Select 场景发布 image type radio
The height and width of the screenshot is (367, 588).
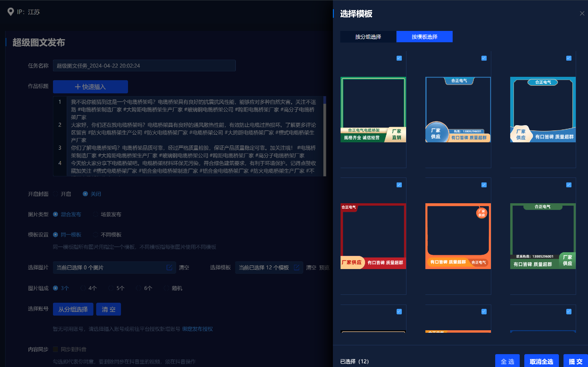tap(96, 214)
